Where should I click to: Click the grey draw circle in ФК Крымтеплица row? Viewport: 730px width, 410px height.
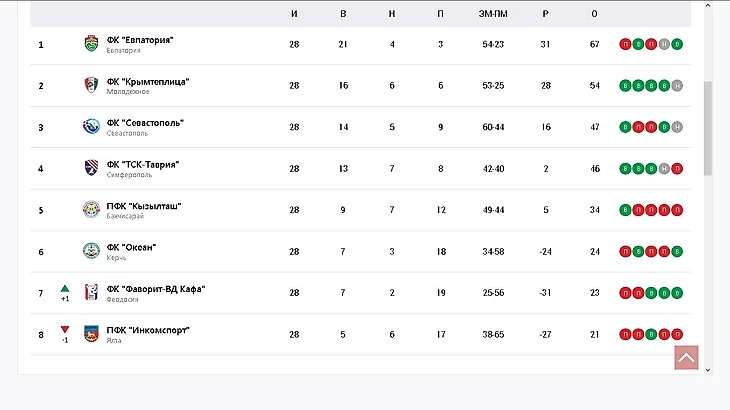[677, 86]
